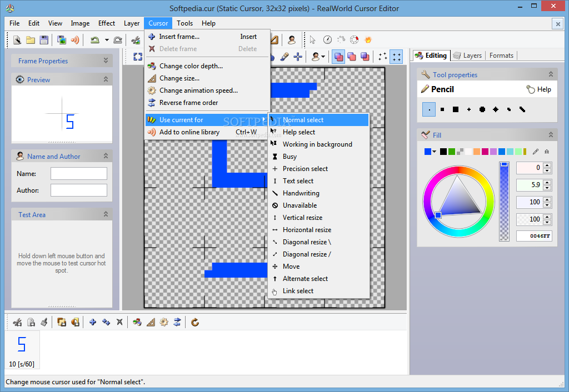Click the gear animation speed icon at the bottom
569x392 pixels.
click(x=164, y=322)
